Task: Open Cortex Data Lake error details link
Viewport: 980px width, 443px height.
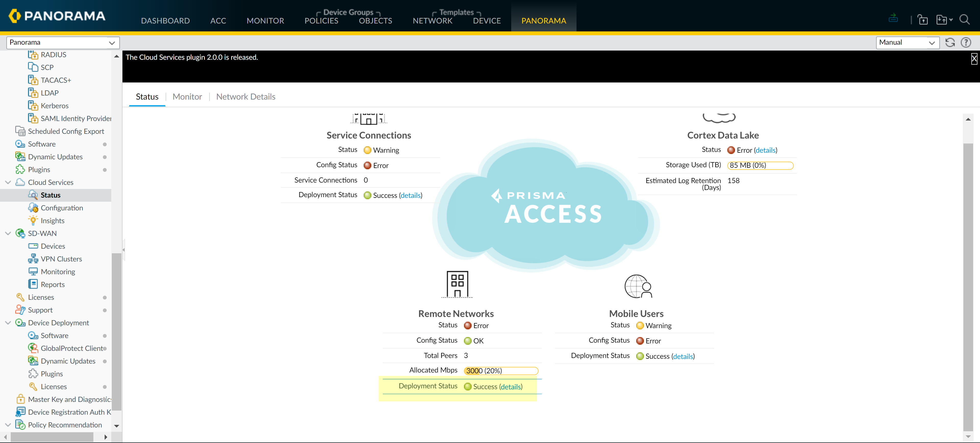Action: 765,150
